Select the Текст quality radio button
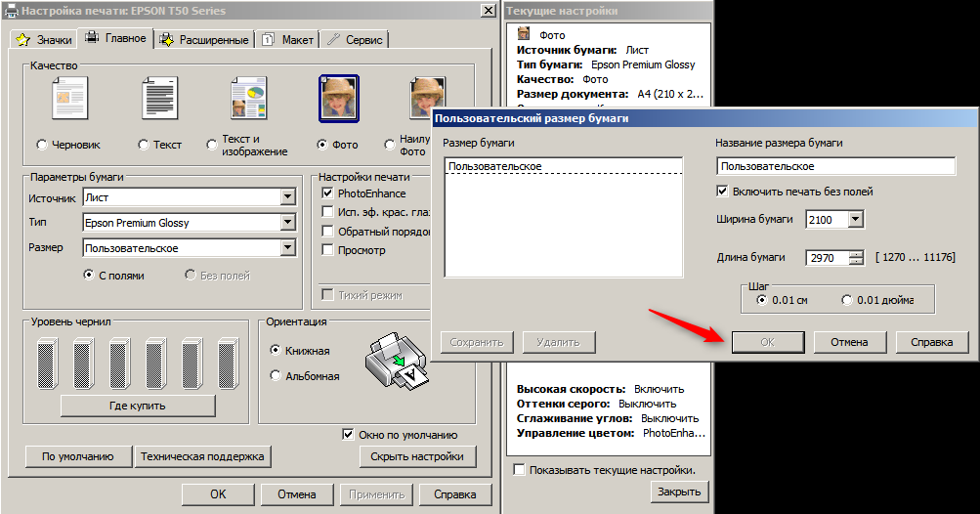This screenshot has width=980, height=514. pyautogui.click(x=143, y=145)
